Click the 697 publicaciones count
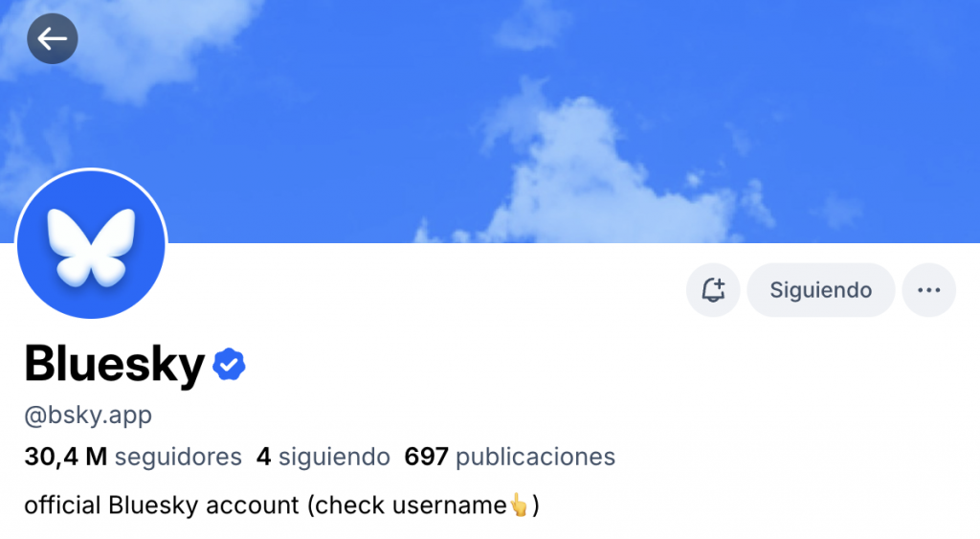This screenshot has width=980, height=539. tap(510, 457)
